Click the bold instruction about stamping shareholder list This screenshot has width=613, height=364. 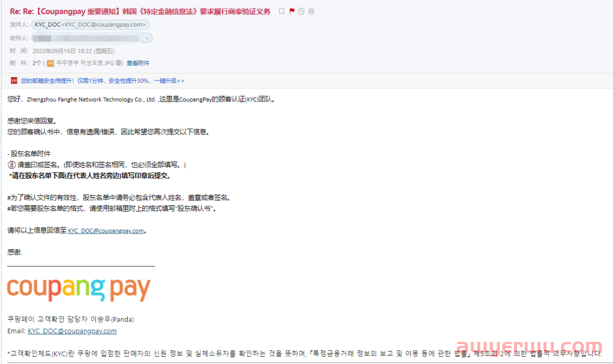tap(90, 176)
